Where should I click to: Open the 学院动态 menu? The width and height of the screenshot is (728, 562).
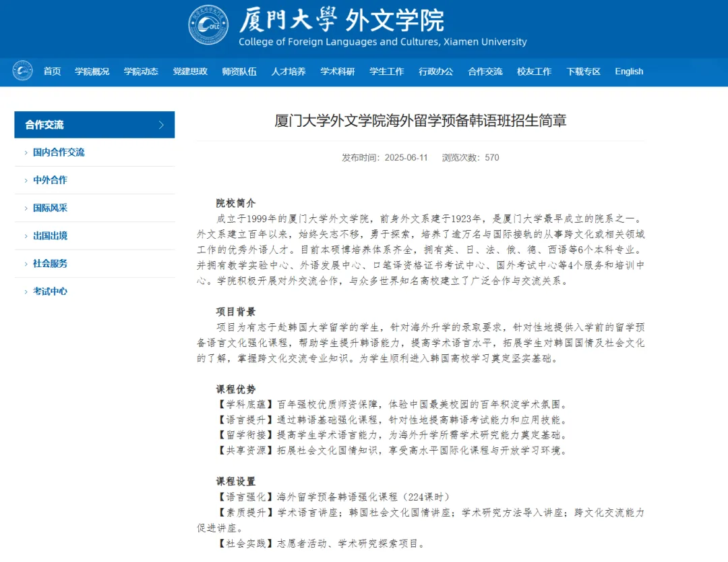pos(141,72)
